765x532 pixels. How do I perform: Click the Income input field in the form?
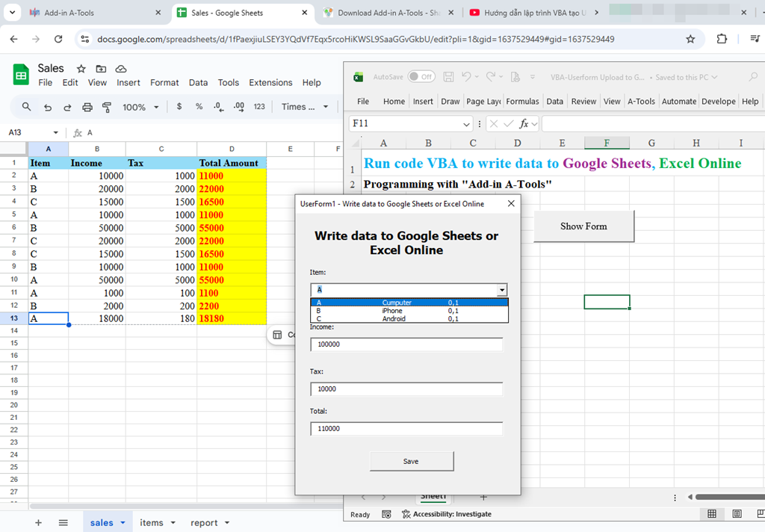(x=406, y=344)
